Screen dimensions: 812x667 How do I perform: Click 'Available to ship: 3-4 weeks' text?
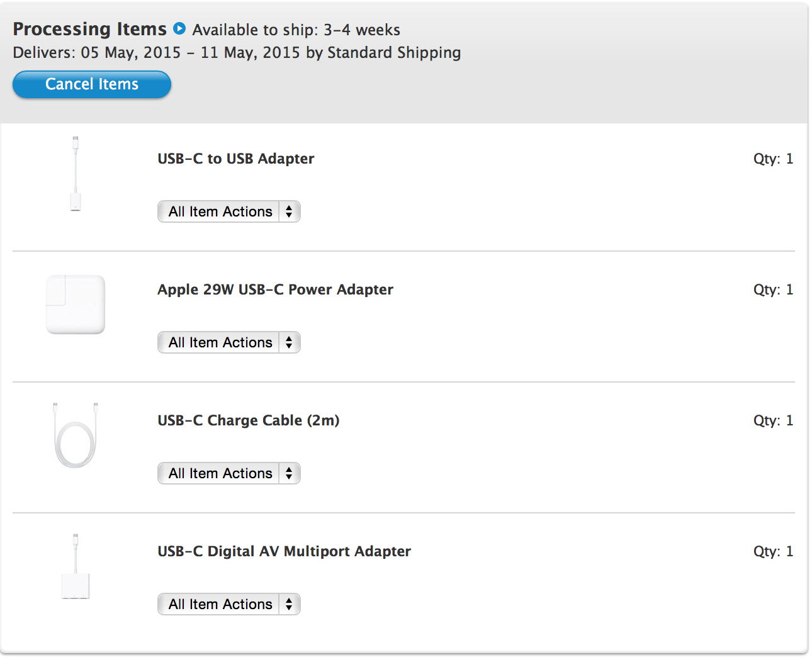click(296, 30)
